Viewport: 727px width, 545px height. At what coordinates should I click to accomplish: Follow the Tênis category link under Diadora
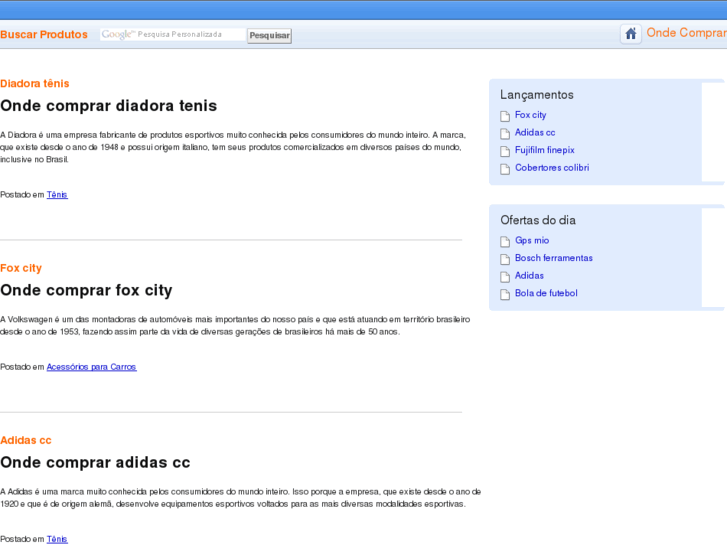click(x=57, y=195)
